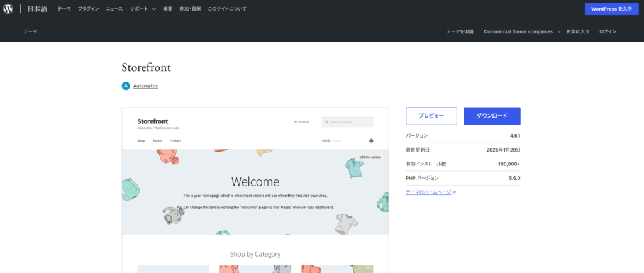644x273 pixels.
Task: Click the Welcome heading in the preview
Action: click(255, 181)
